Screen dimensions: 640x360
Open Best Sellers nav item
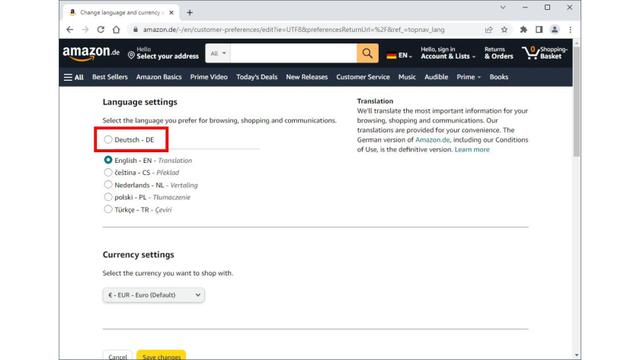tap(110, 77)
